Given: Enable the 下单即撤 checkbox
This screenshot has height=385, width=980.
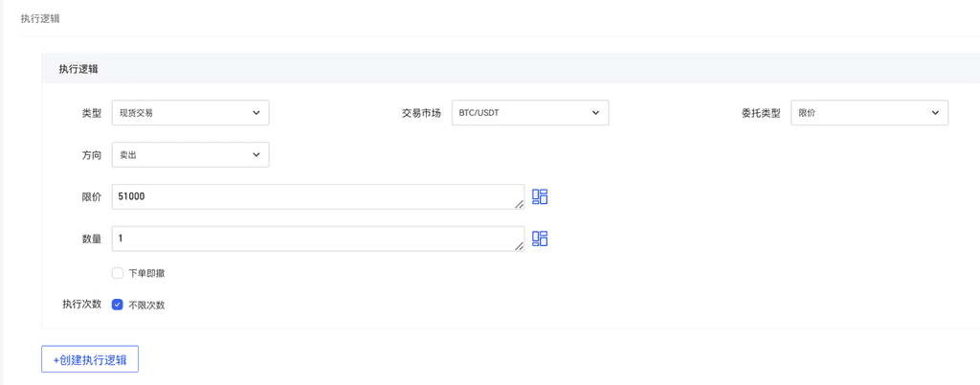Looking at the screenshot, I should tap(118, 273).
